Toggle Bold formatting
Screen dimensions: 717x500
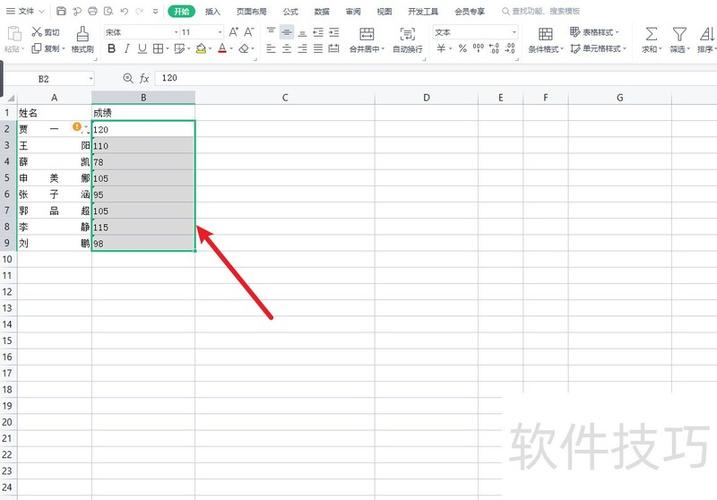(111, 48)
